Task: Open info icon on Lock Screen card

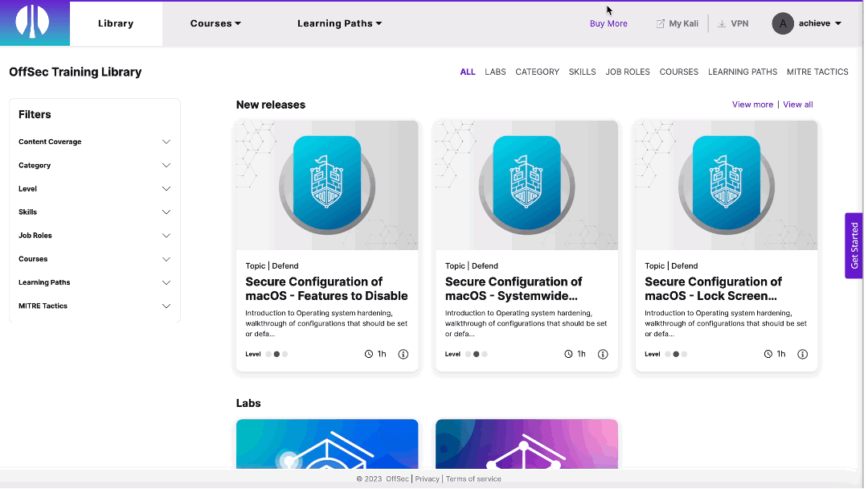Action: click(x=802, y=354)
